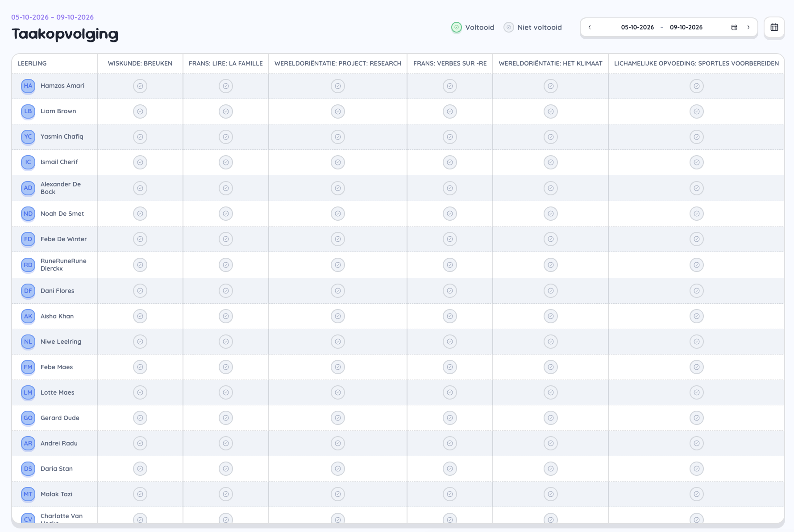Select student name Niwe Leelring

point(61,342)
